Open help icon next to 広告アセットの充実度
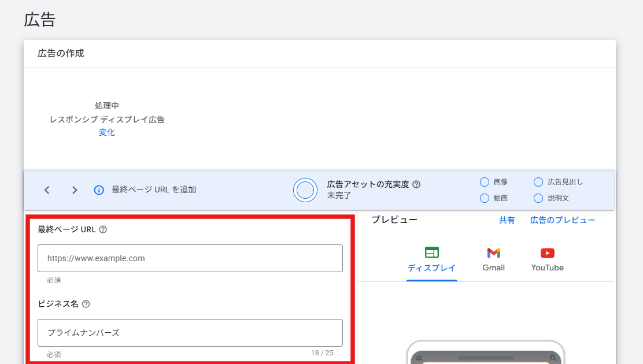The height and width of the screenshot is (364, 643). click(x=416, y=184)
